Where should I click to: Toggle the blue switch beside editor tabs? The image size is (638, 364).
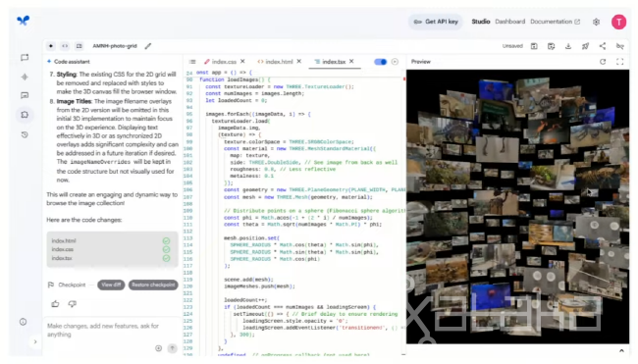click(x=380, y=62)
